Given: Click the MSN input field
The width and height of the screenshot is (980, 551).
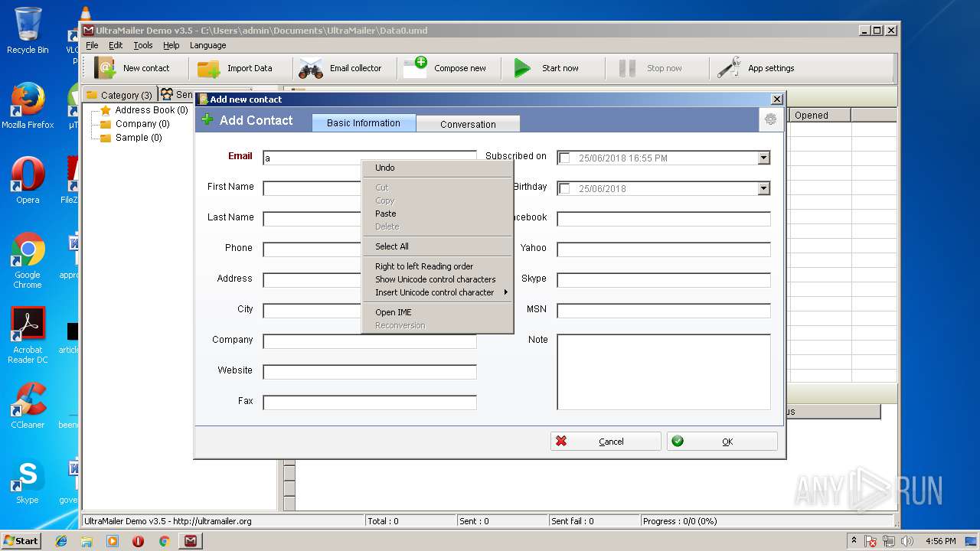Looking at the screenshot, I should coord(664,311).
